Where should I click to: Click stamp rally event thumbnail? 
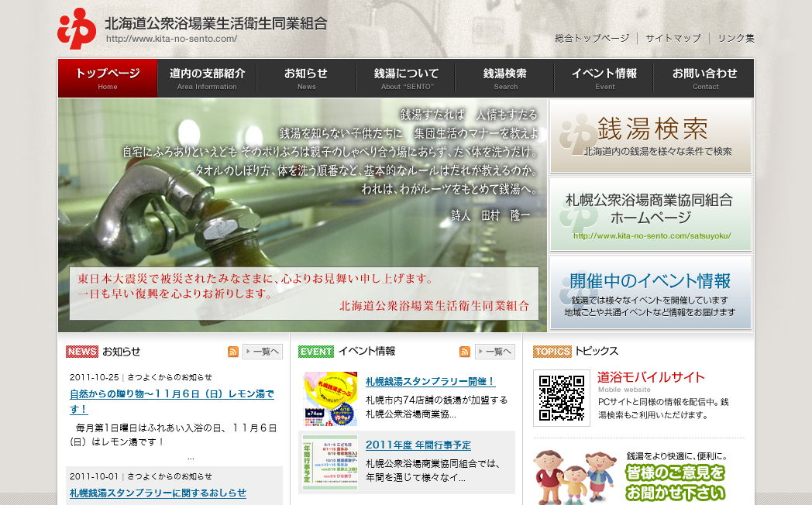click(x=330, y=398)
